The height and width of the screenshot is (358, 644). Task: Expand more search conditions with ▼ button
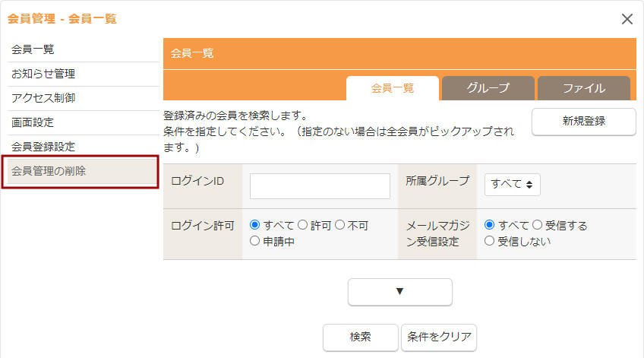399,292
